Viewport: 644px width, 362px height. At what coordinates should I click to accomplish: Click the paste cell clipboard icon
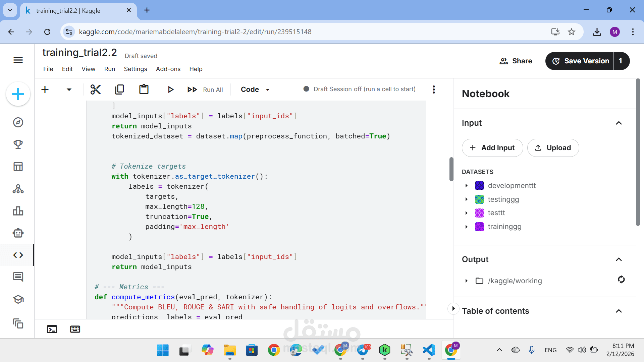144,89
